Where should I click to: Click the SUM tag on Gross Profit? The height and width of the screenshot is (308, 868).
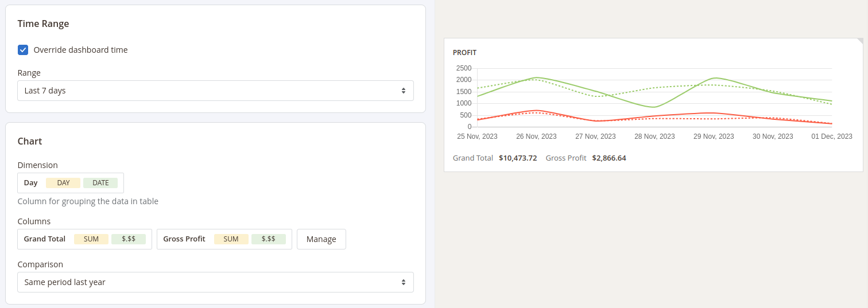(231, 239)
